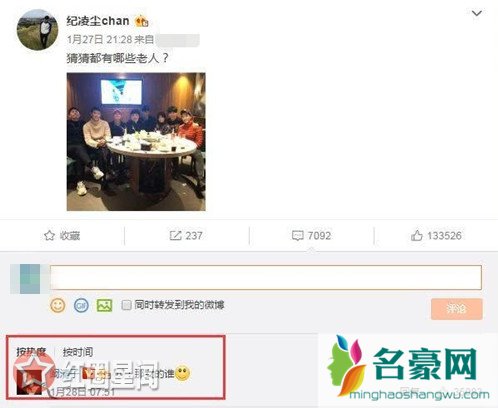Open the GIF picker icon
Screen dimensions: 498x408
pyautogui.click(x=81, y=305)
